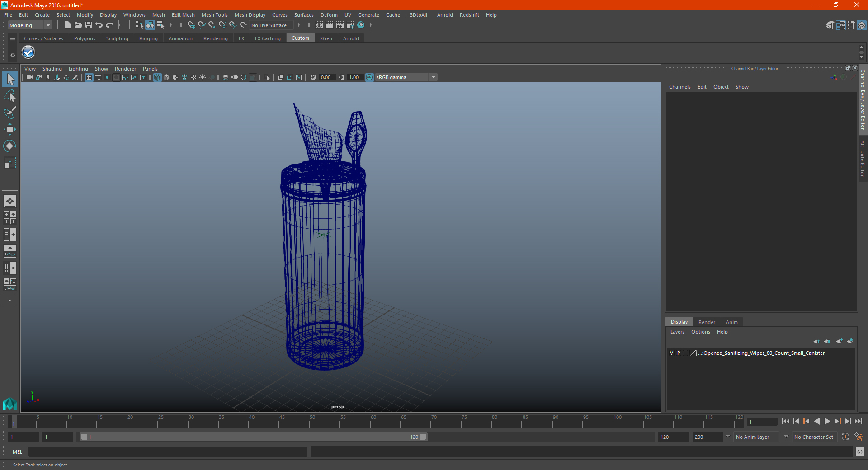Viewport: 868px width, 470px height.
Task: Click the current frame input field
Action: coord(762,422)
